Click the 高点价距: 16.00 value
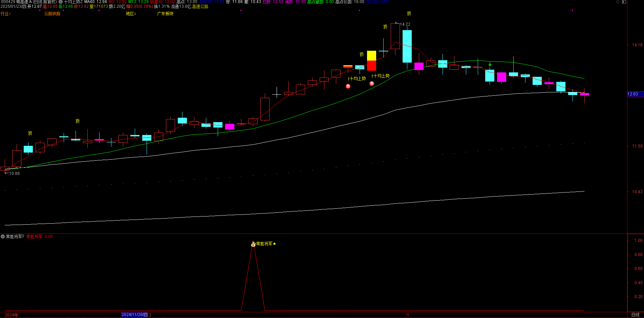Screen dimensions: 644x318 point(350,2)
